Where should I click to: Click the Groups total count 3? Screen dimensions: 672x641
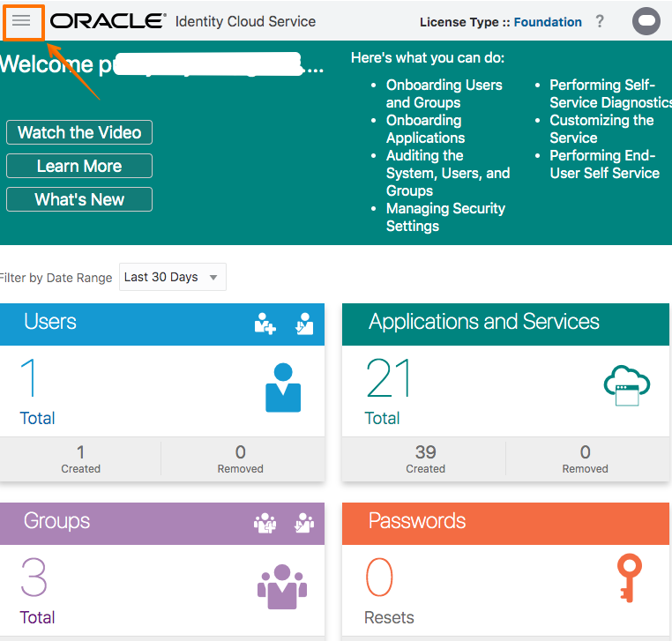point(34,578)
